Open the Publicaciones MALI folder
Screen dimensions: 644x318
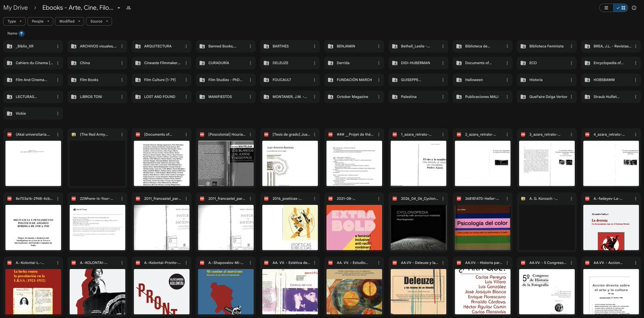point(482,97)
